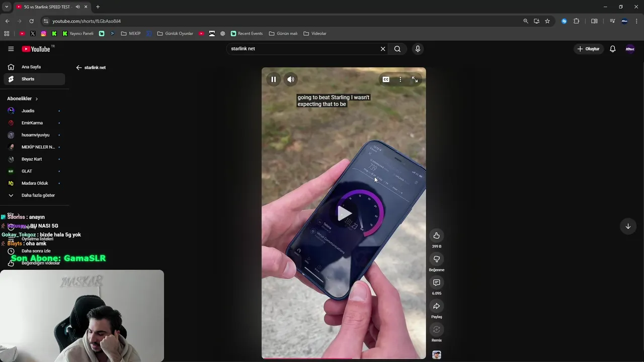The image size is (644, 362).
Task: Open the channel avatar below Remix
Action: (x=436, y=355)
